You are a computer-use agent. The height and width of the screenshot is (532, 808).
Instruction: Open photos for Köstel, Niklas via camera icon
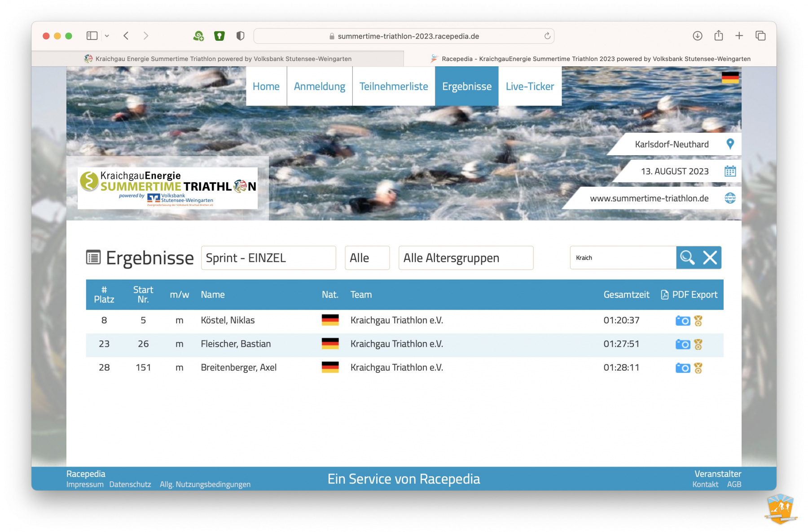[682, 321]
